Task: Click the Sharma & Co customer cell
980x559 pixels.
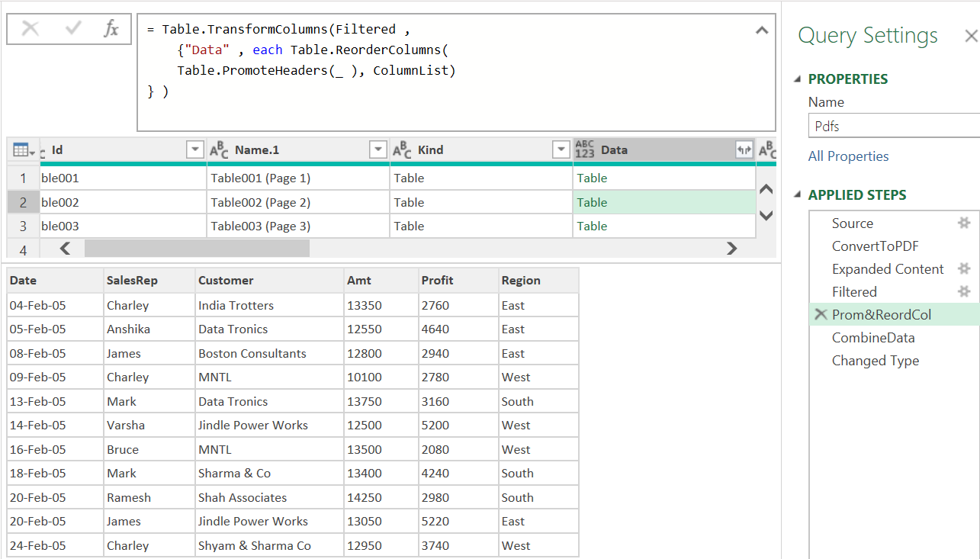Action: [x=270, y=474]
